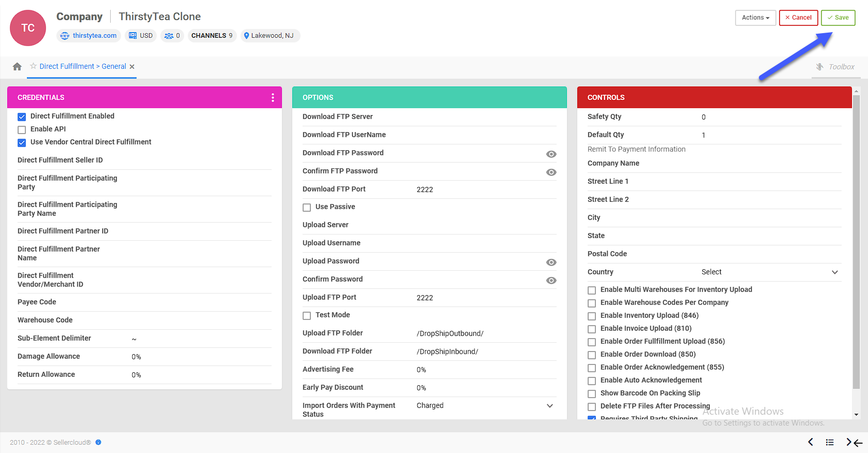The height and width of the screenshot is (453, 868).
Task: Open the Actions dropdown menu
Action: tap(756, 18)
